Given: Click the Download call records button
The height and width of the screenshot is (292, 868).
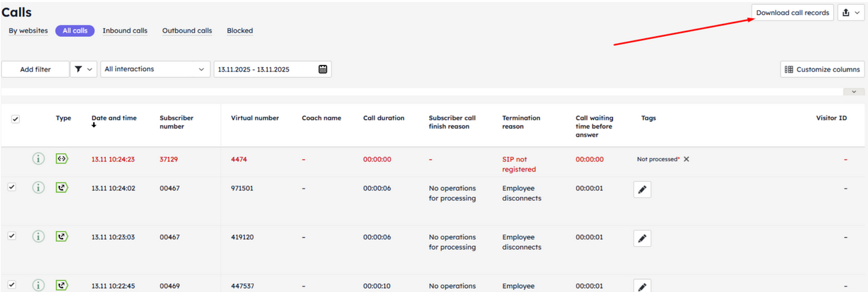Looking at the screenshot, I should tap(792, 12).
